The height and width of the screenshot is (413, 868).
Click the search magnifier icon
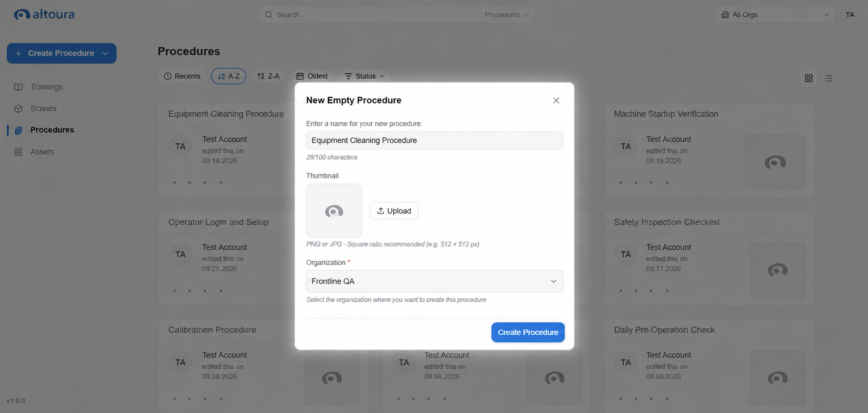click(x=269, y=15)
